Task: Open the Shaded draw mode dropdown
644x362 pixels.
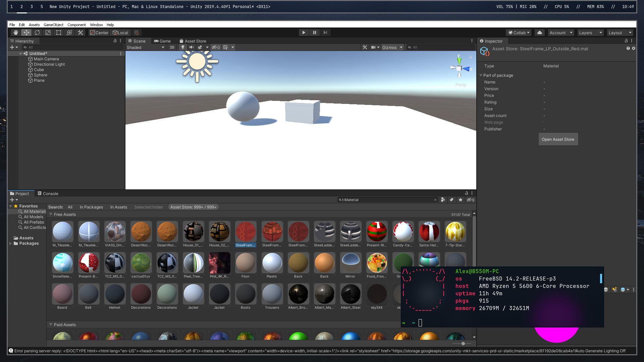Action: 145,47
